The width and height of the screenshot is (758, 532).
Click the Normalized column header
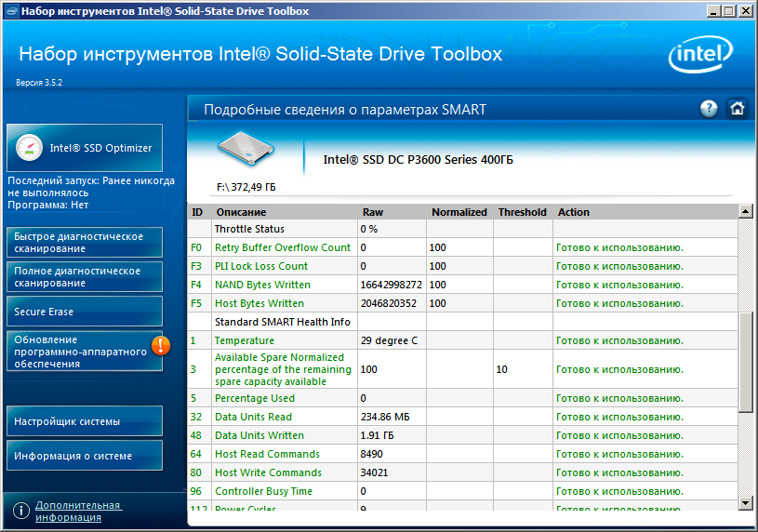click(x=459, y=212)
